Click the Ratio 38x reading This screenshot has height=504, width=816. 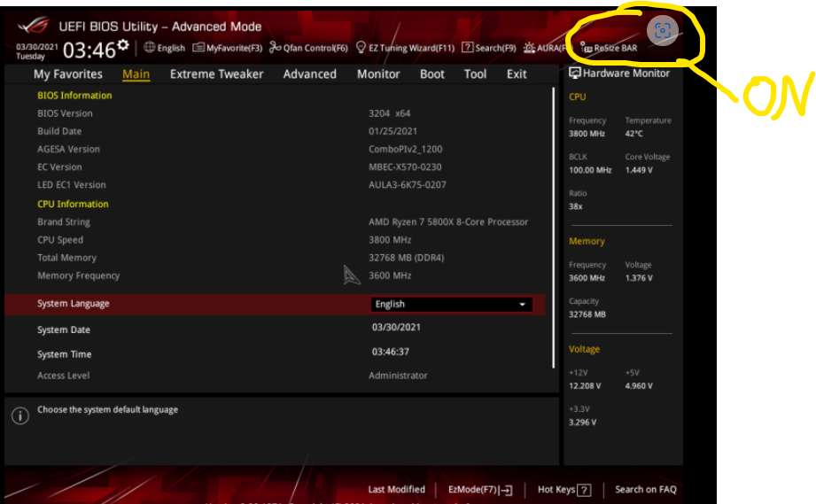pos(576,206)
